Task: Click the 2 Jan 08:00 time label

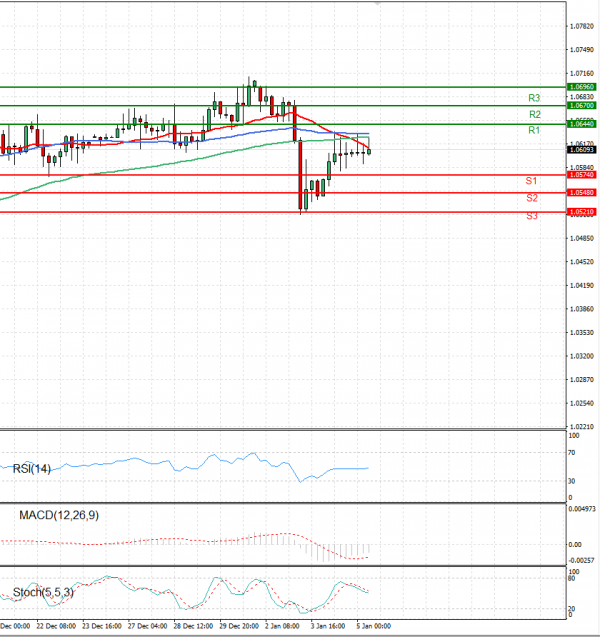Action: [x=282, y=626]
